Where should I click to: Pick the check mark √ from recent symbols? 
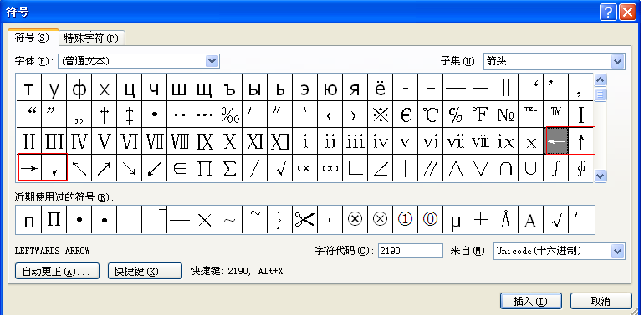(556, 220)
